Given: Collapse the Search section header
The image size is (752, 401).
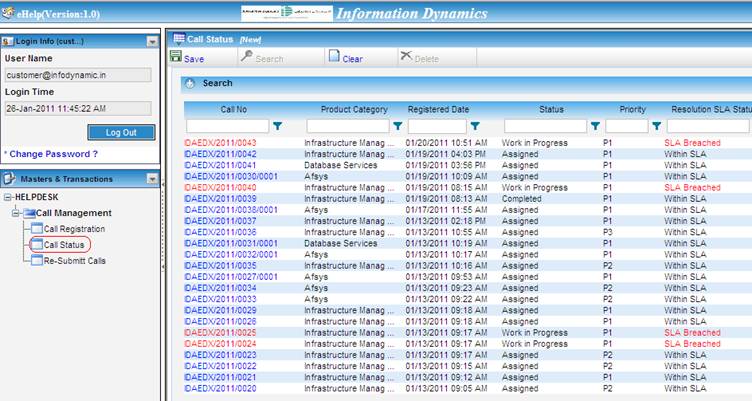Looking at the screenshot, I should pos(190,84).
